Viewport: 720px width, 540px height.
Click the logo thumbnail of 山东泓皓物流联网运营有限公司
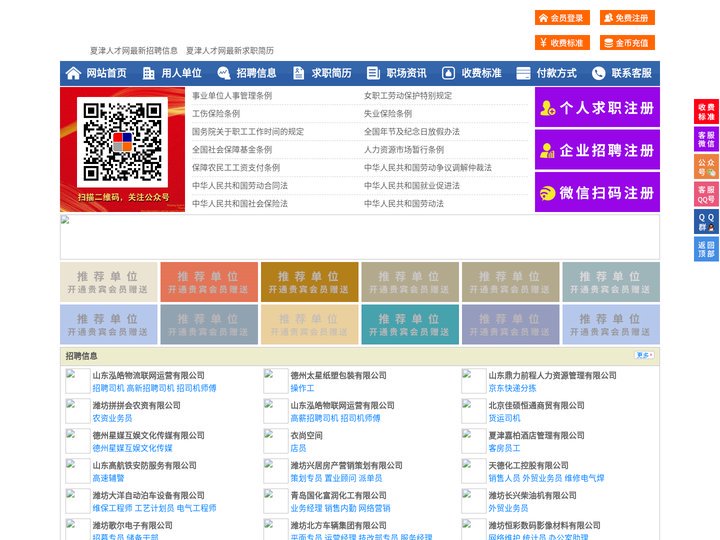pyautogui.click(x=78, y=381)
